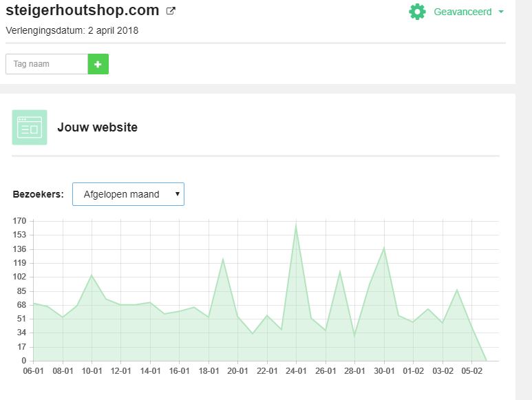The image size is (532, 400).
Task: Click the 85 y-axis value label
Action: pos(21,291)
